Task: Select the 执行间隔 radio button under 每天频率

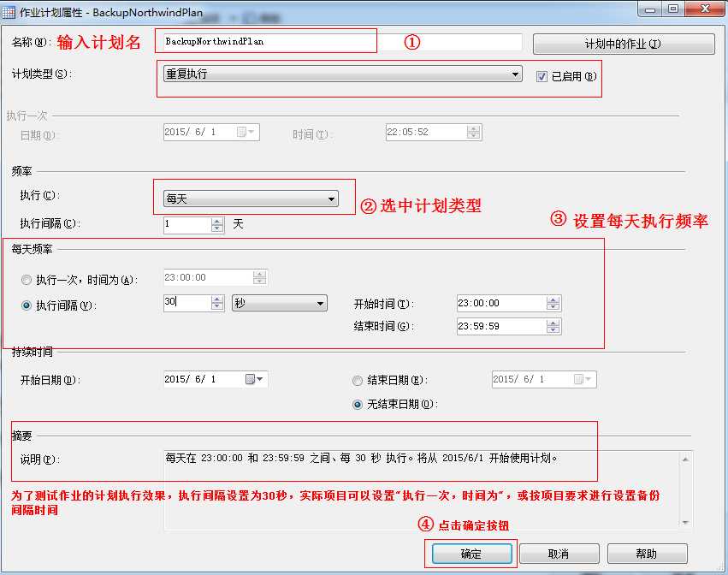Action: (27, 305)
